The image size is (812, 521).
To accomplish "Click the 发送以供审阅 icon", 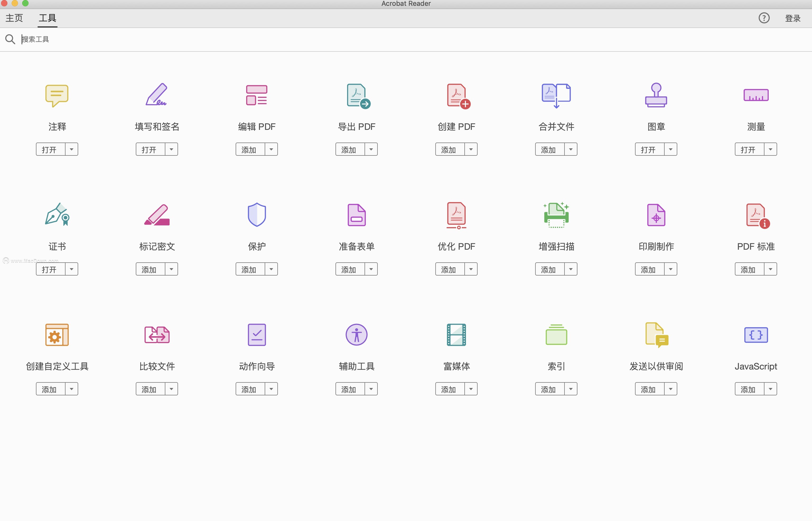I will [x=657, y=335].
